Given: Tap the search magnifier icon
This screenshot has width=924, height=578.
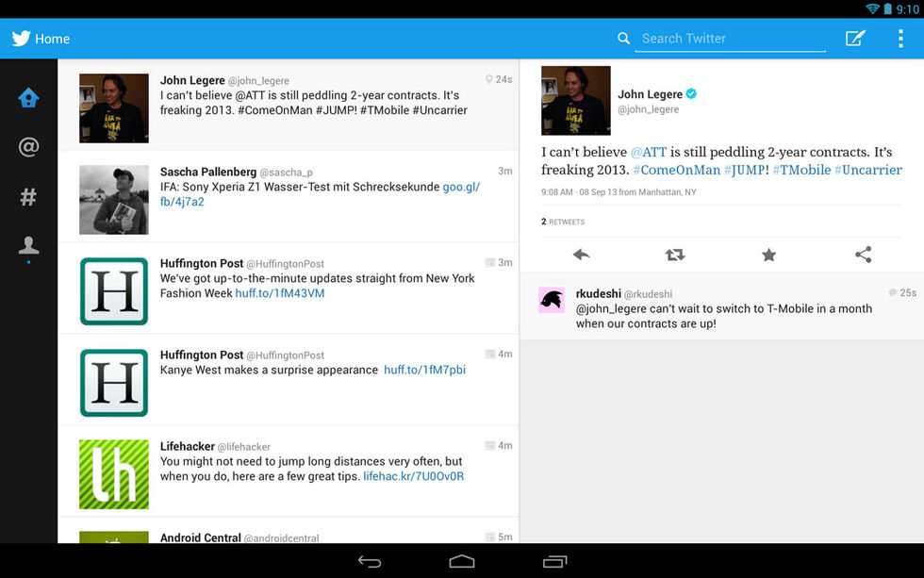Looking at the screenshot, I should point(623,39).
